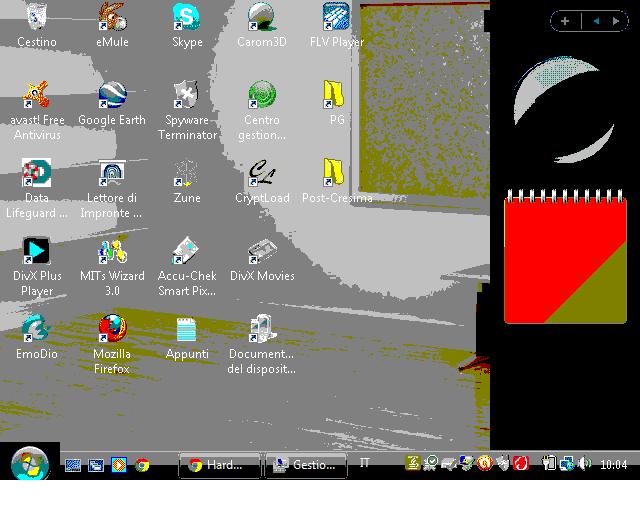Screen dimensions: 640x506
Task: Click the Windows Start orb
Action: (30, 464)
